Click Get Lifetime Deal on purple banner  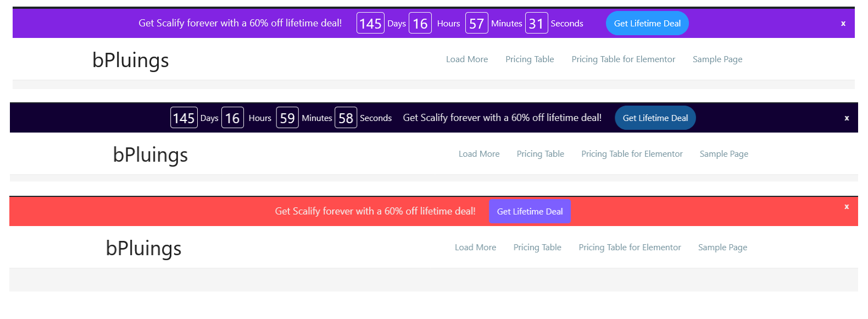(x=647, y=23)
